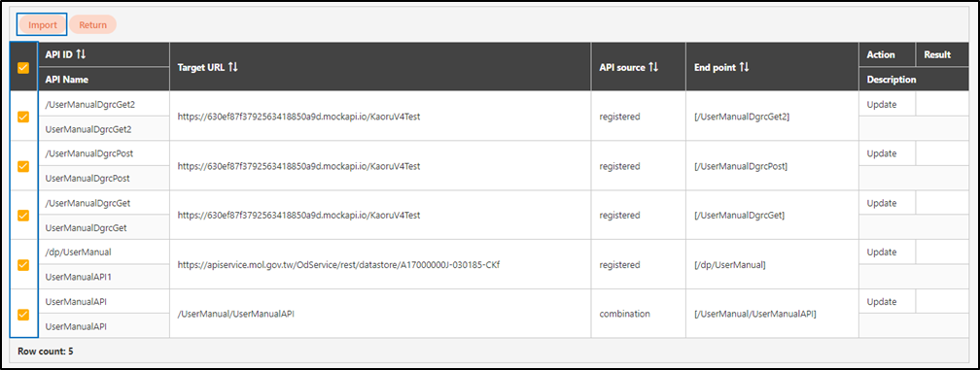Uncheck the /UserManualDgrcGet2 row checkbox
The width and height of the screenshot is (980, 370).
click(23, 117)
